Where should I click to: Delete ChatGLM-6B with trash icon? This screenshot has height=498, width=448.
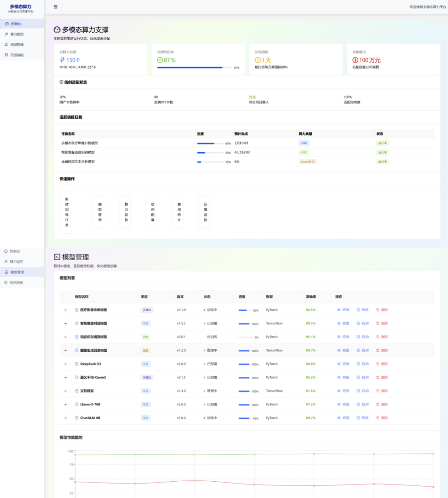tap(382, 418)
